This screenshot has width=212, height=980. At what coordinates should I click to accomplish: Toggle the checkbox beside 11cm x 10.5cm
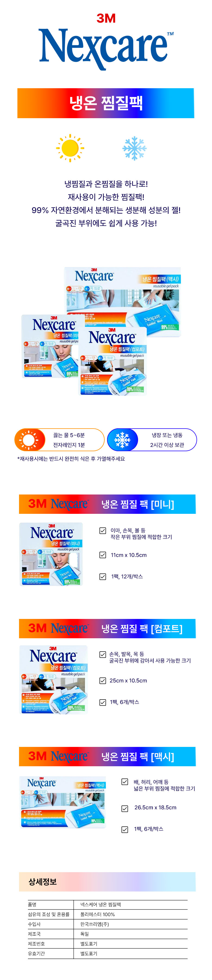[x=102, y=555]
